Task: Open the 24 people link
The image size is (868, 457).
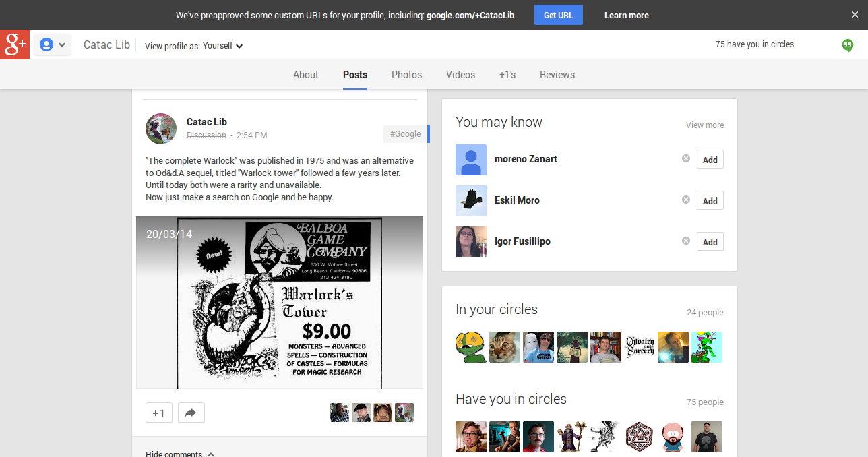Action: [x=705, y=313]
